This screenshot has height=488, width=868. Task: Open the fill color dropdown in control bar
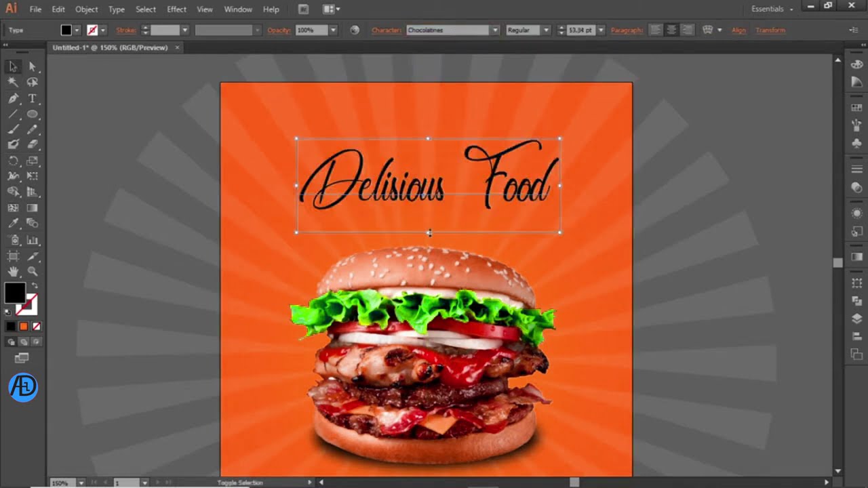coord(77,30)
